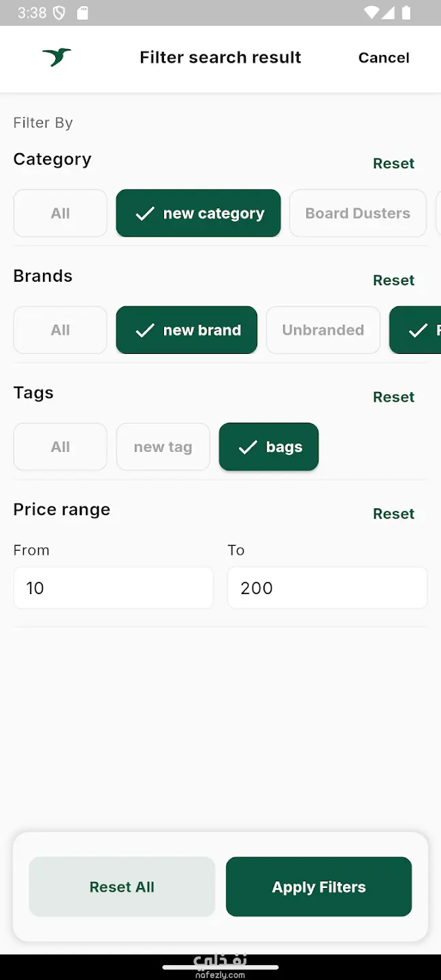This screenshot has height=980, width=441.
Task: Tap the checkmark on bags tag chip
Action: pyautogui.click(x=248, y=447)
